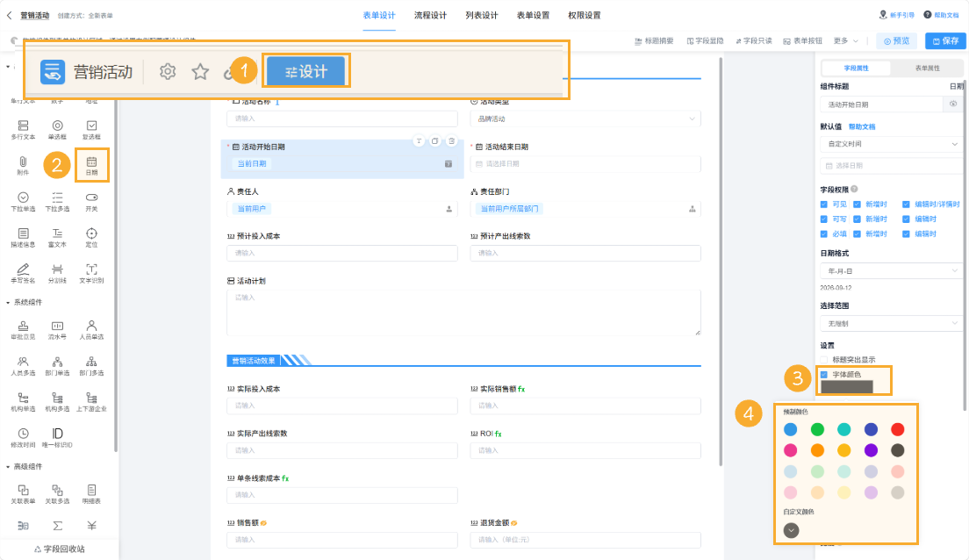Enable the 标题突出显示 checkbox
Screen dimensions: 969x560
824,360
